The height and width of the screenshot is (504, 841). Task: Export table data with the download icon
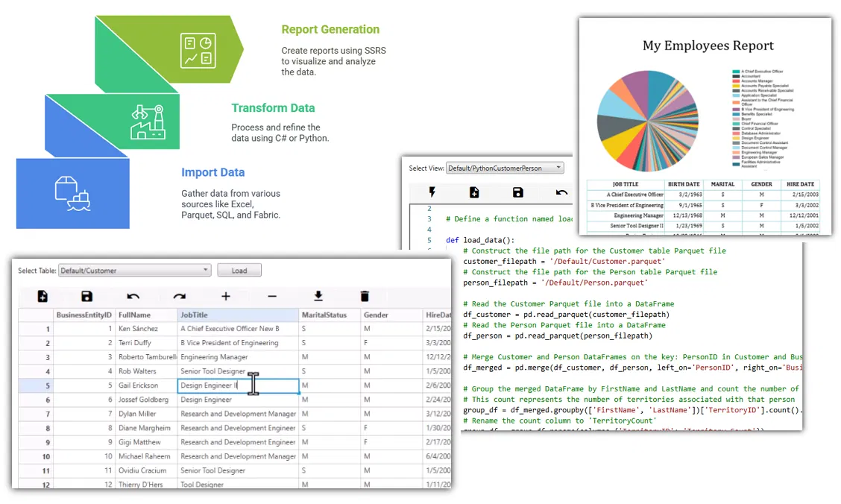point(318,296)
